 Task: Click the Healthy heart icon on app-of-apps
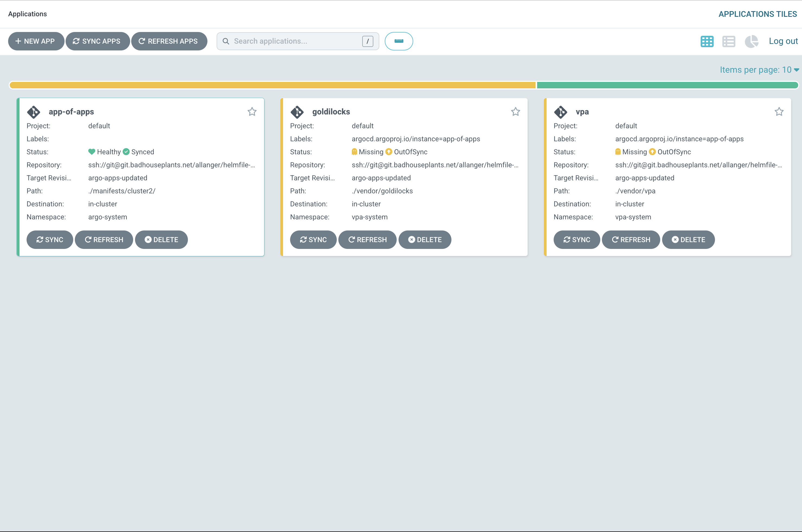click(92, 152)
